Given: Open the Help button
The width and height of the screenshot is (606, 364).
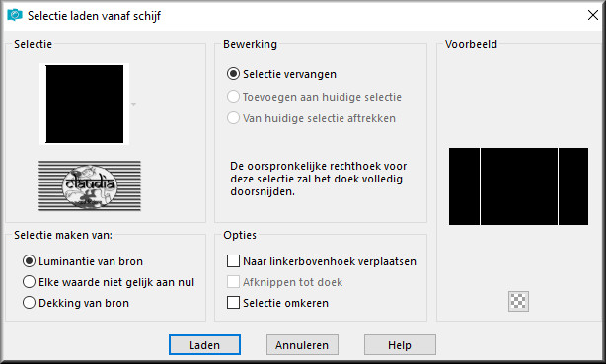Looking at the screenshot, I should (x=400, y=344).
